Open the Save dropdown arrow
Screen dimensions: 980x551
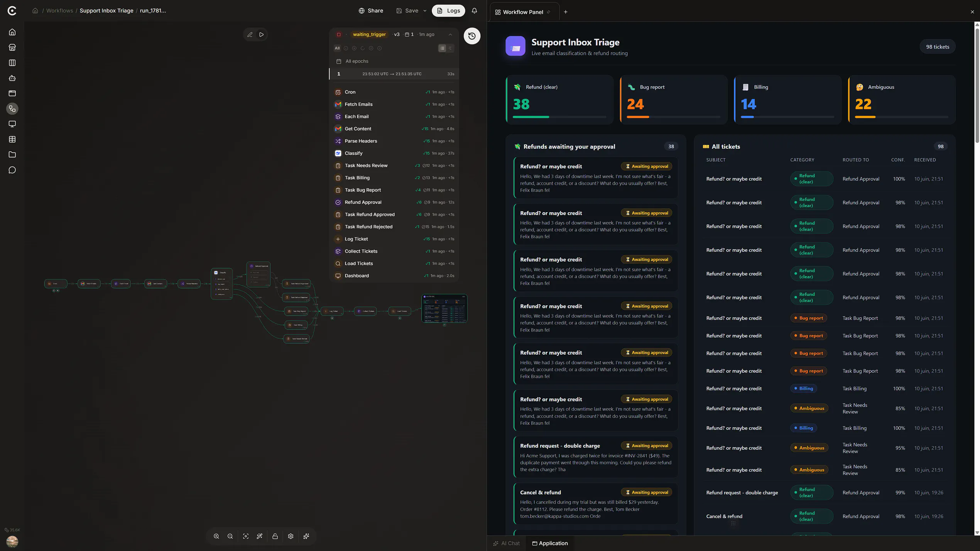tap(425, 11)
